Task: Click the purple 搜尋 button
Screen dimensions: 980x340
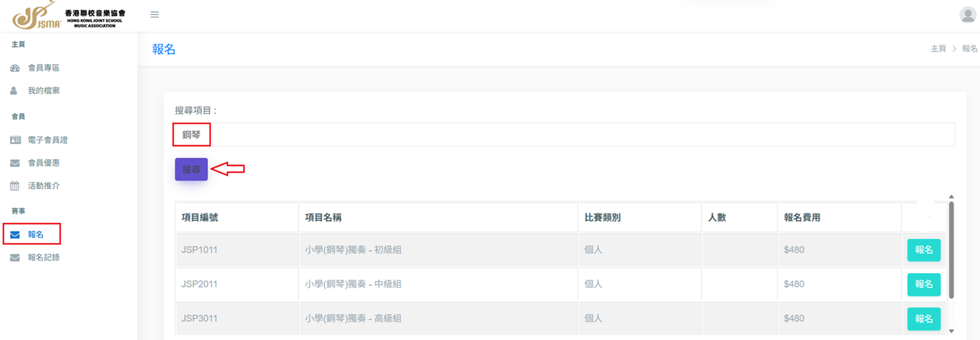Action: pyautogui.click(x=191, y=169)
